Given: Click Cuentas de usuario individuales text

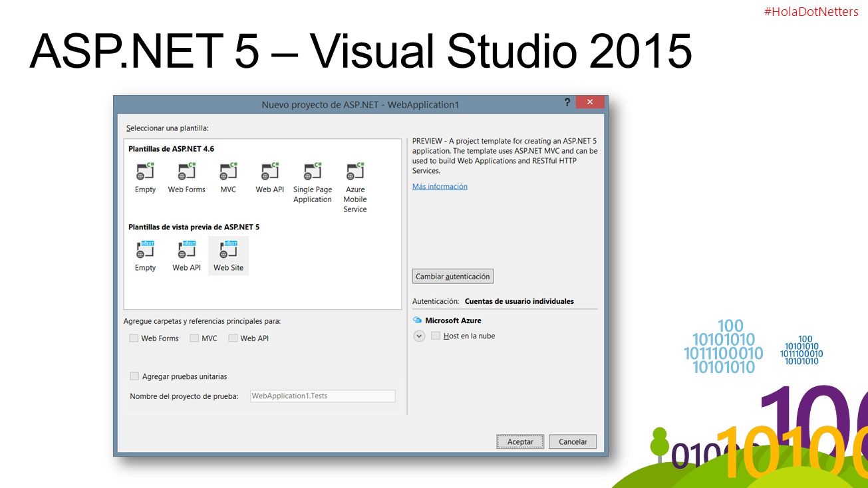Looking at the screenshot, I should tap(519, 301).
